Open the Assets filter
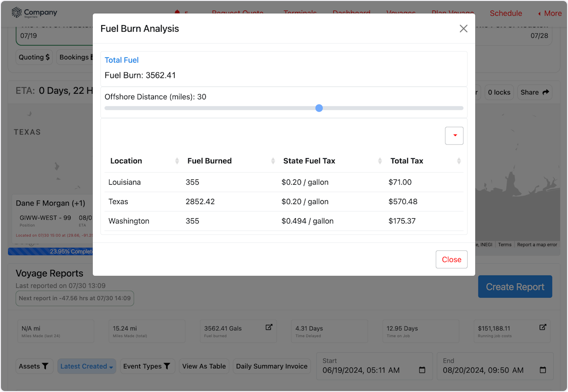The height and width of the screenshot is (392, 568). coord(34,366)
